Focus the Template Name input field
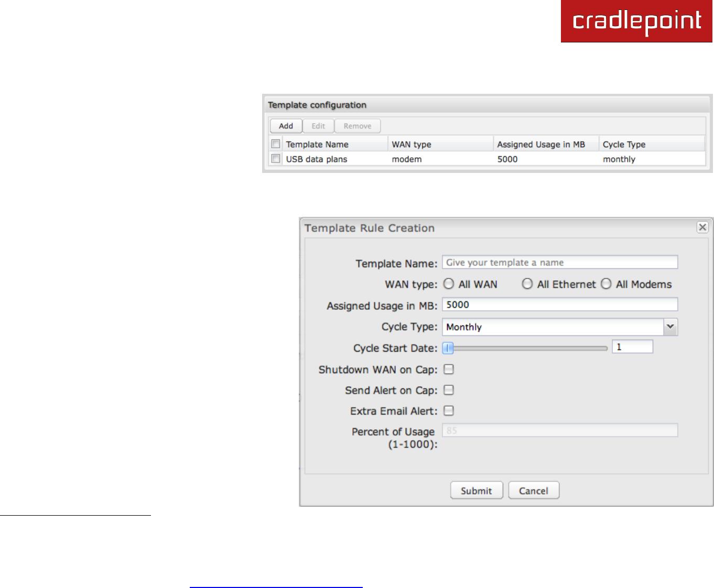Image resolution: width=714 pixels, height=588 pixels. click(x=560, y=262)
